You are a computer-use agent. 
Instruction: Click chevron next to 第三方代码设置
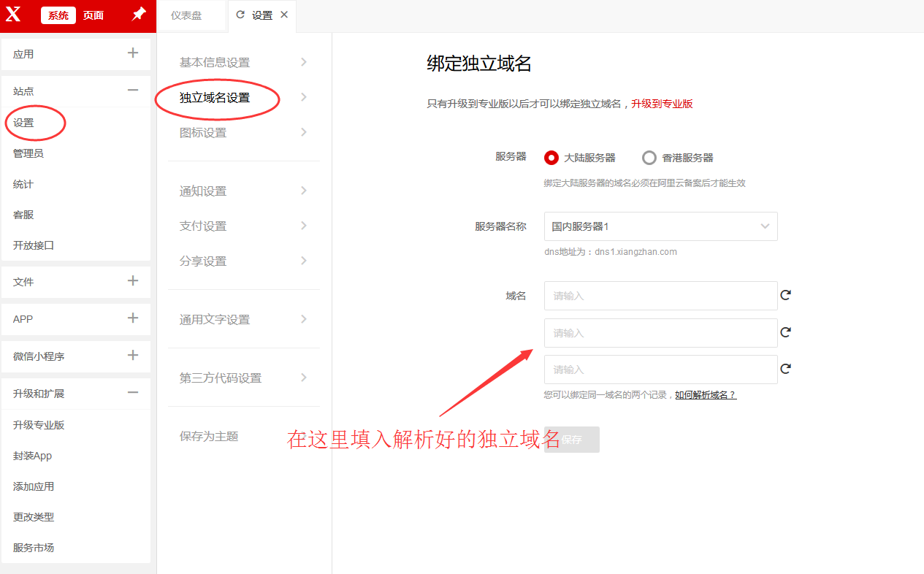304,378
